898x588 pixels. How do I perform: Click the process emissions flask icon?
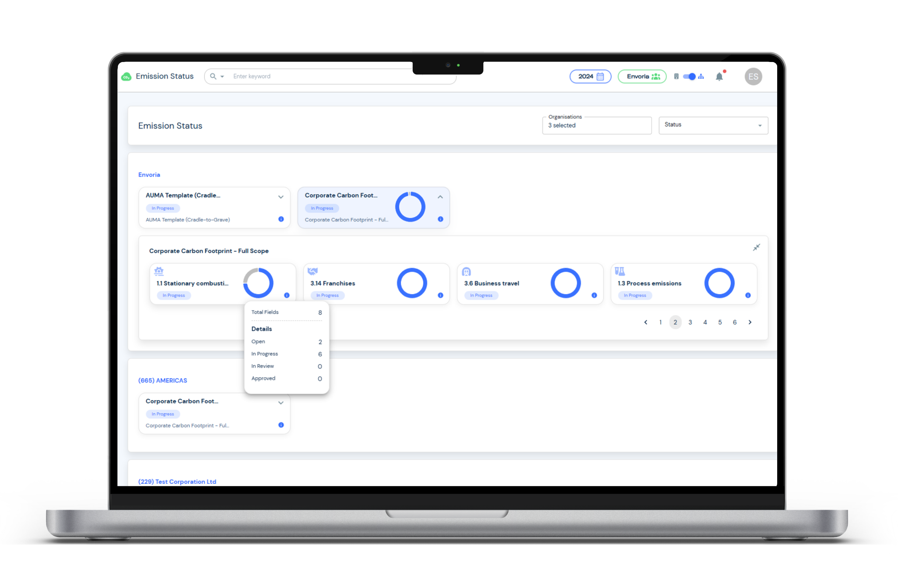pyautogui.click(x=620, y=271)
